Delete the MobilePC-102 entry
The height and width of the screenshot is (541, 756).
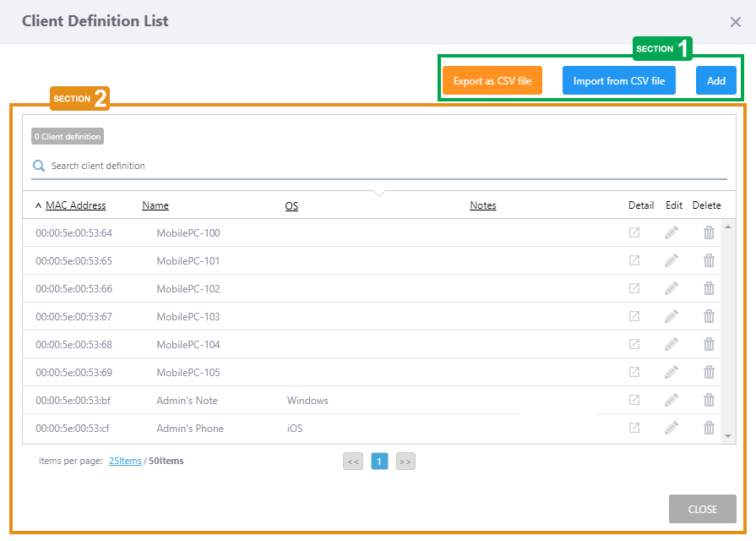tap(709, 288)
